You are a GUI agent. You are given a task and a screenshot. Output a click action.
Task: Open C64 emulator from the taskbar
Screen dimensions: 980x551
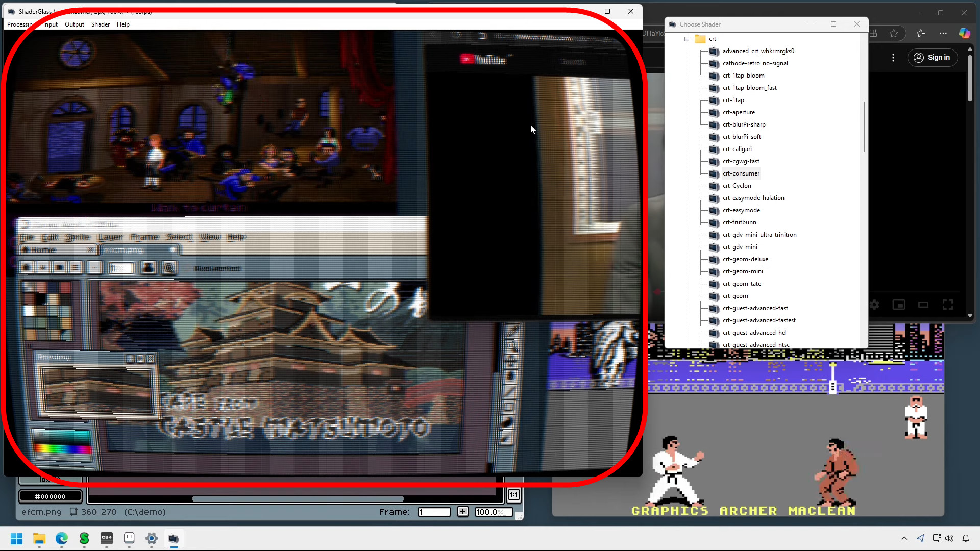(107, 538)
